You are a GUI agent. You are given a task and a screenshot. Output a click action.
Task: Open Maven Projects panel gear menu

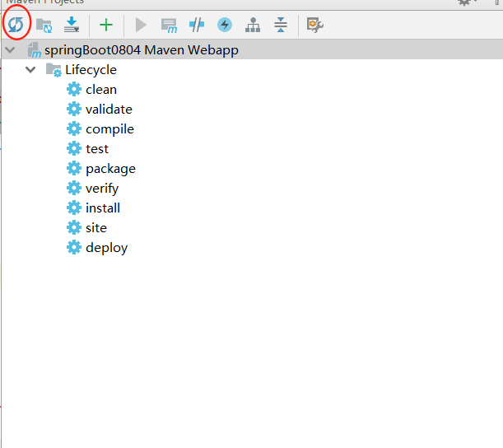click(x=465, y=2)
